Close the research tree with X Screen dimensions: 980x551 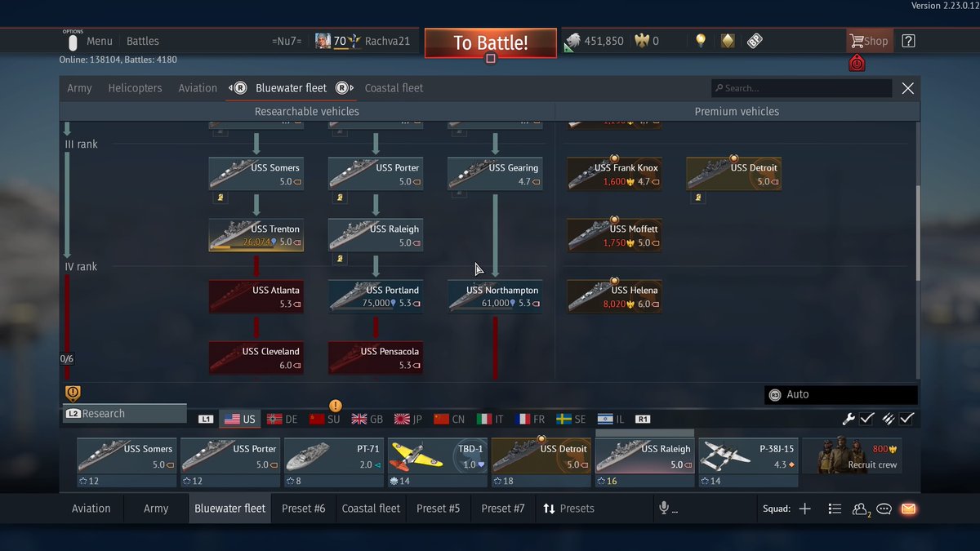[907, 88]
